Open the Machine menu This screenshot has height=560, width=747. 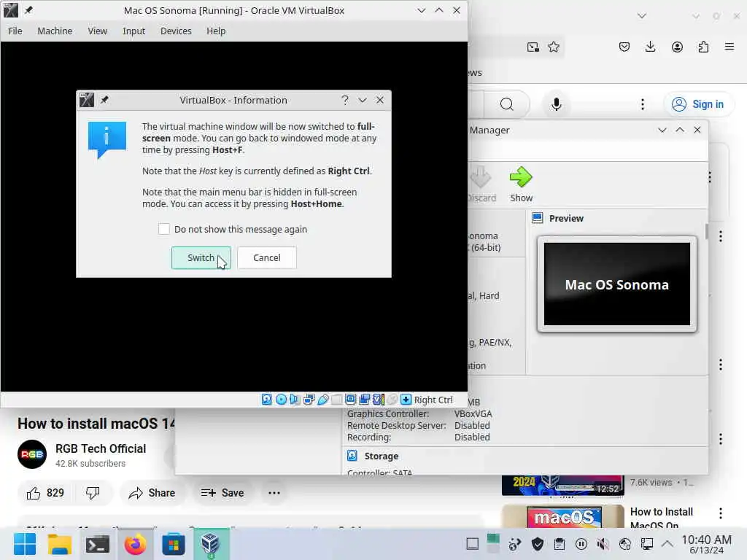point(55,31)
